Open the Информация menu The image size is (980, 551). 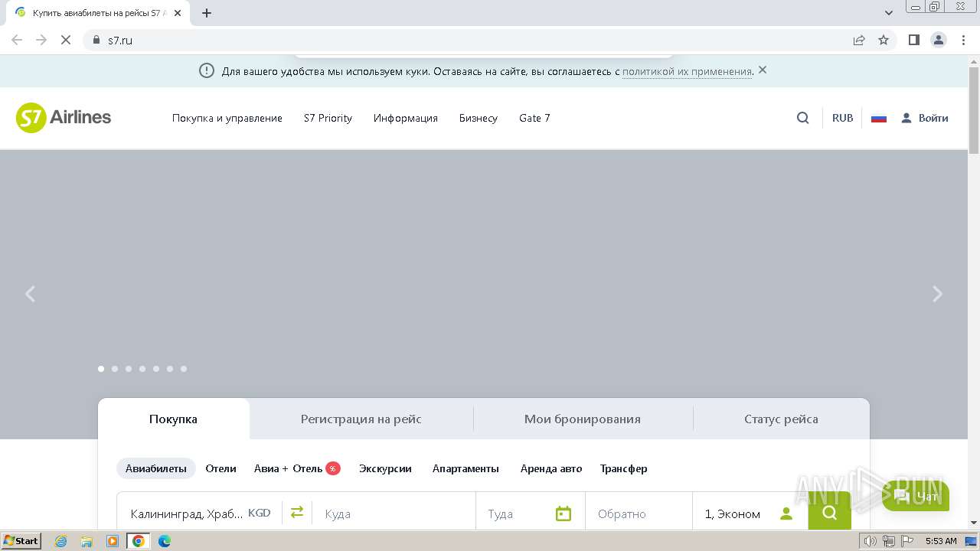point(405,118)
